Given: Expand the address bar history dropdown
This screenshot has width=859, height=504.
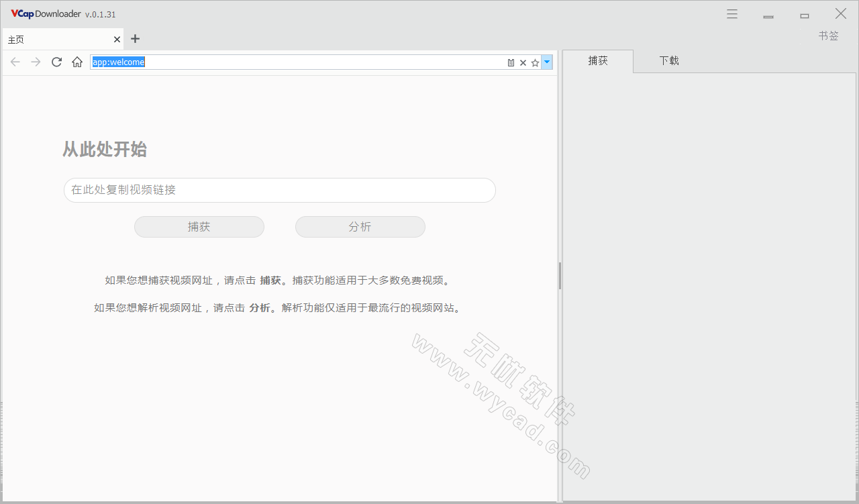Looking at the screenshot, I should (547, 62).
